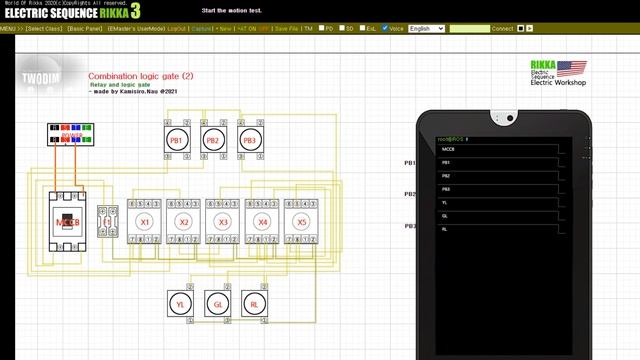This screenshot has height=360, width=640.
Task: Click the GL lamp component
Action: (218, 304)
